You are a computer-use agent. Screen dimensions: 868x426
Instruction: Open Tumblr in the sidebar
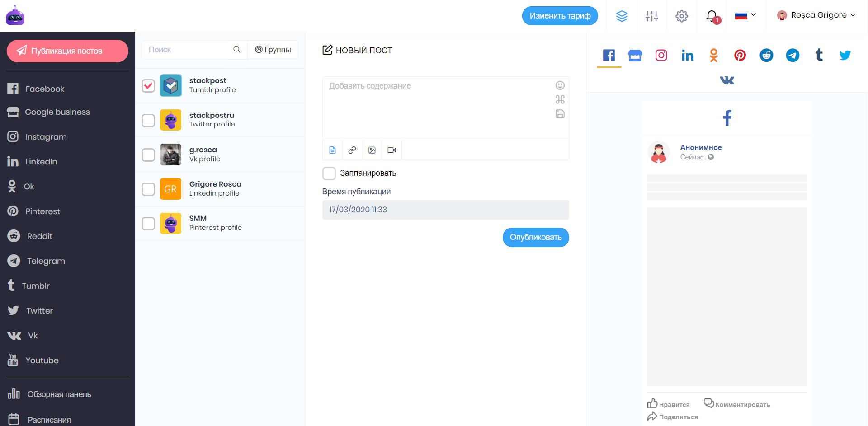tap(28, 286)
